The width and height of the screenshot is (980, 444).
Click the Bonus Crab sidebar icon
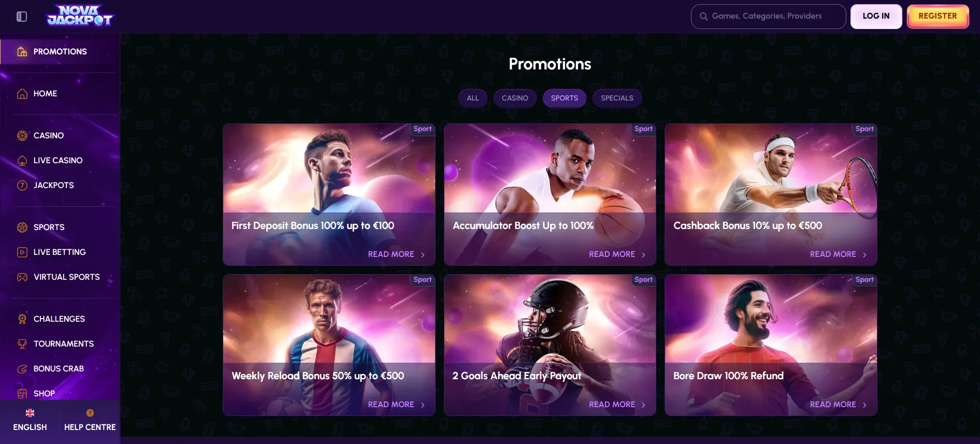coord(22,368)
